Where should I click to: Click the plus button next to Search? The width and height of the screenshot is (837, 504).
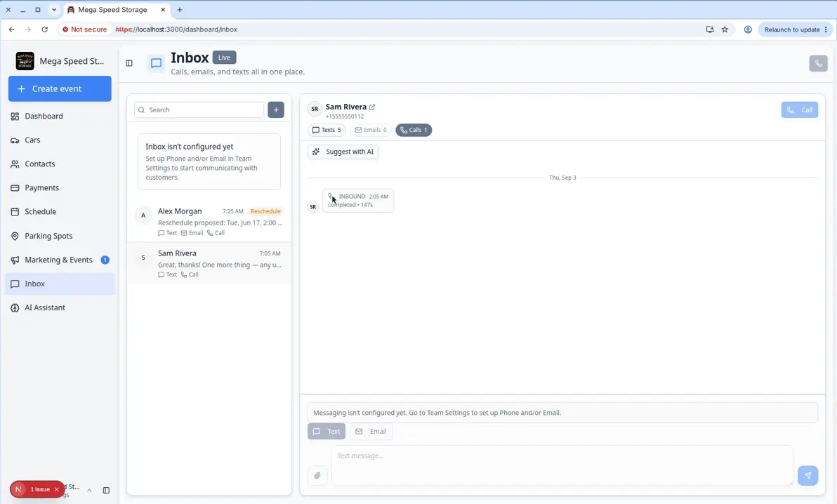pyautogui.click(x=276, y=110)
